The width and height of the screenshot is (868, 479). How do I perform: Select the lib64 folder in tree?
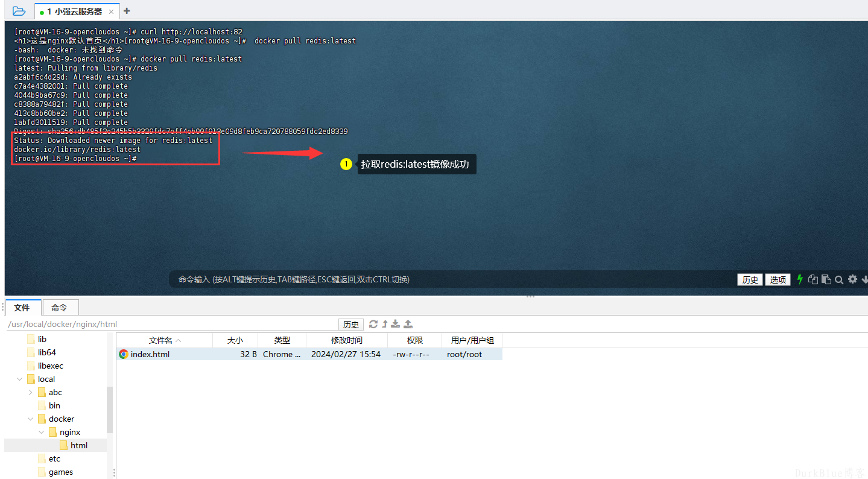coord(47,352)
